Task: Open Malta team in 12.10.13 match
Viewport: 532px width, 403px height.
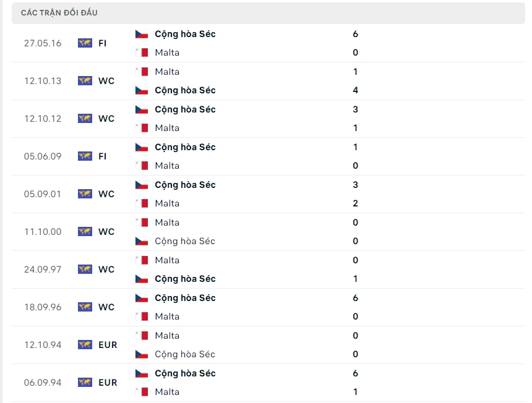Action: click(x=167, y=72)
